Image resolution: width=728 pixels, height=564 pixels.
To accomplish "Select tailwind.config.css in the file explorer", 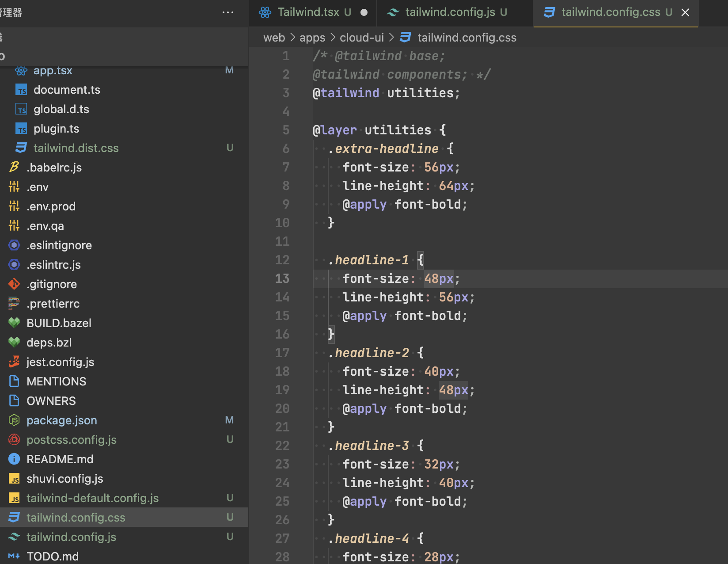I will tap(76, 517).
